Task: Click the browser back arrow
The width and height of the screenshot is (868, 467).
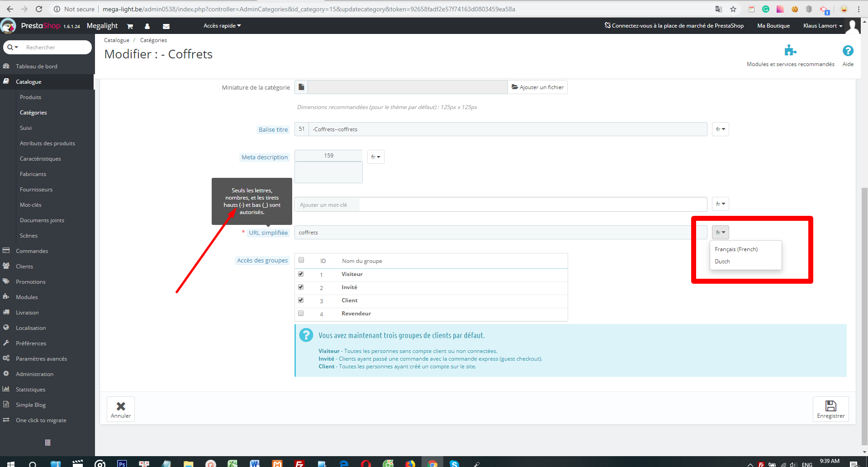Action: pyautogui.click(x=10, y=9)
